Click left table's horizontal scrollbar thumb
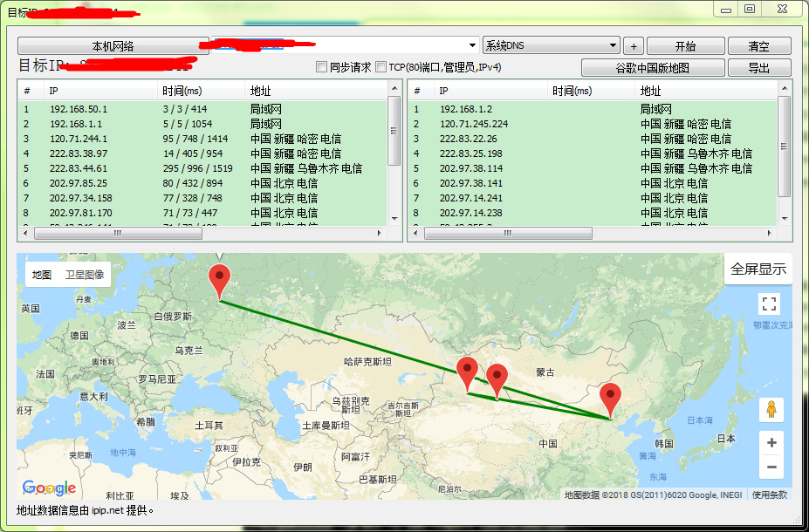This screenshot has width=809, height=532. click(x=118, y=234)
